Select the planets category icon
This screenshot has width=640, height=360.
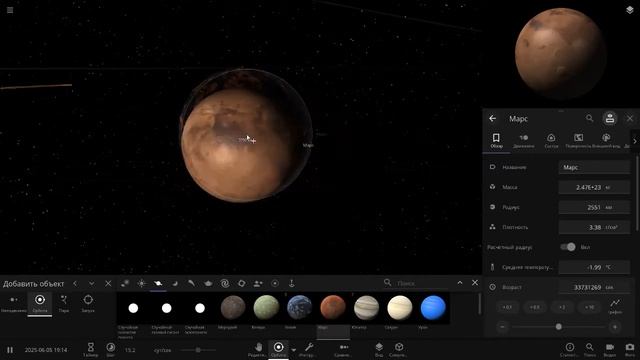158,283
